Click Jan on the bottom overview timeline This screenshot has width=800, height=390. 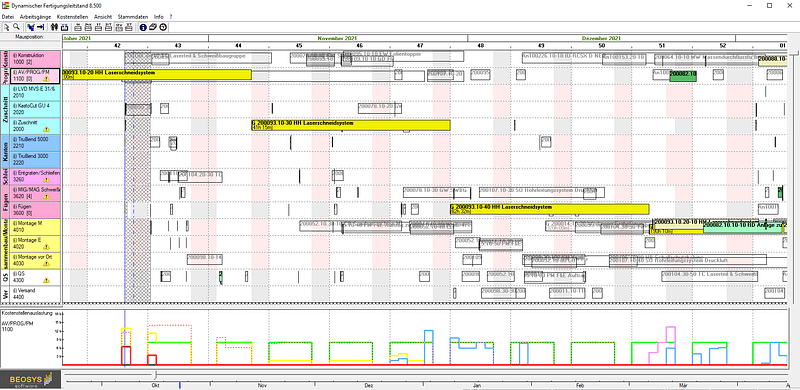point(477,385)
